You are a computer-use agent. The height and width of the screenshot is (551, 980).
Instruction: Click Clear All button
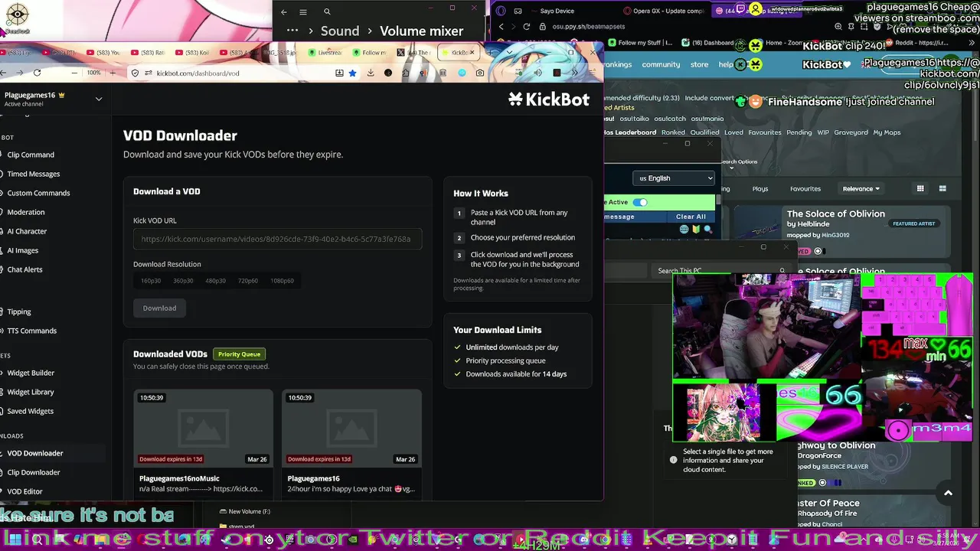(691, 217)
